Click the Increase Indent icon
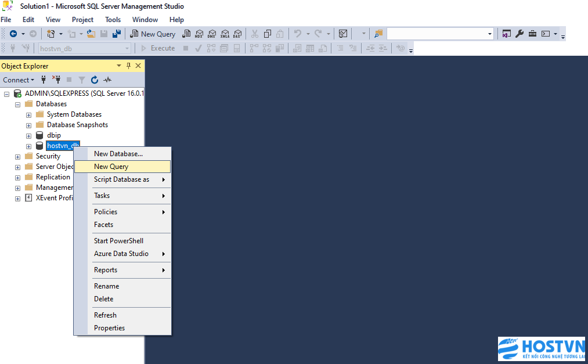 click(383, 48)
